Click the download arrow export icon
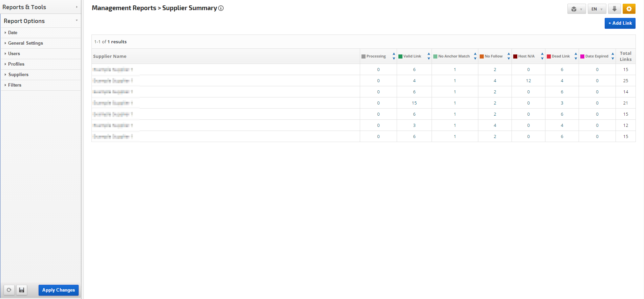 pyautogui.click(x=614, y=9)
